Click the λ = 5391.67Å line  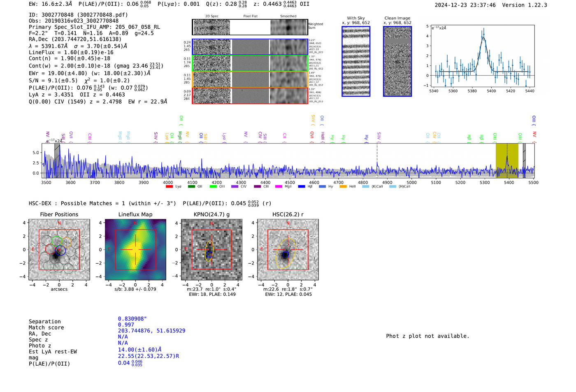tap(78, 46)
